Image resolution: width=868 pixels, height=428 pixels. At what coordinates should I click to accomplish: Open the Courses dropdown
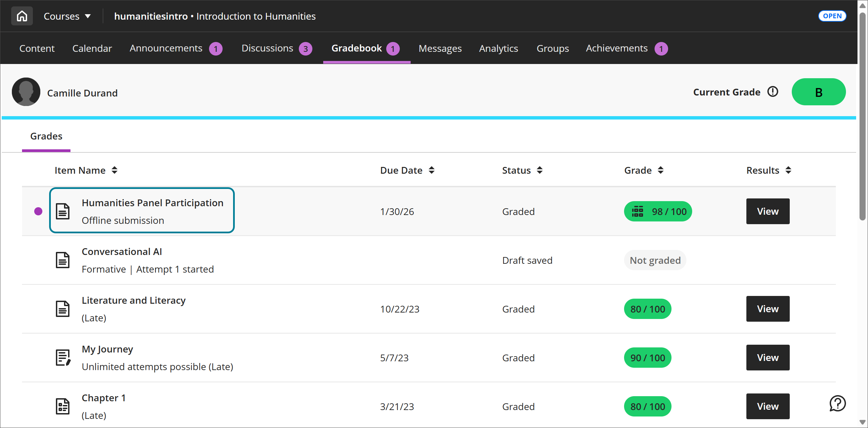(67, 16)
